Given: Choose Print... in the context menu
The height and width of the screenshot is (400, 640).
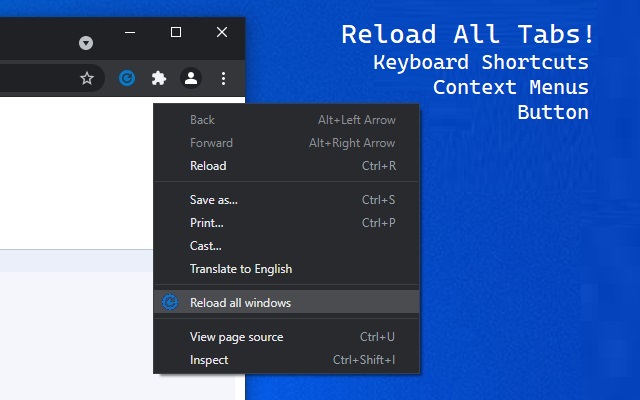Looking at the screenshot, I should click(207, 222).
